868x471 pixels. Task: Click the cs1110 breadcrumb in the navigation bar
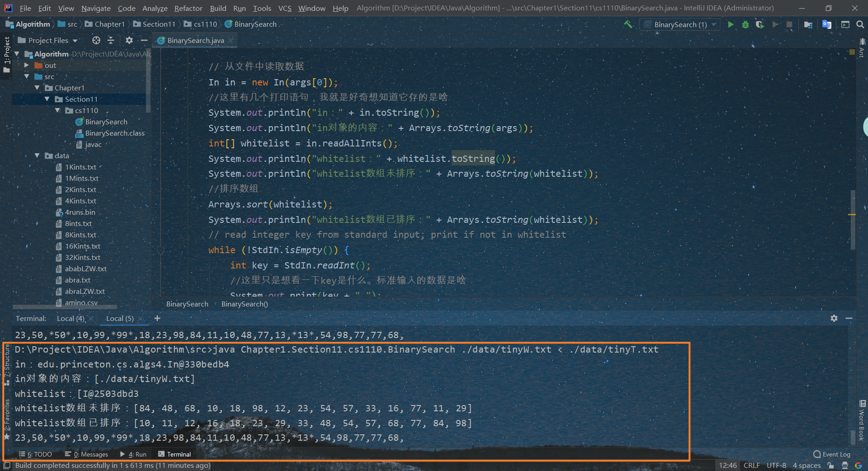[x=201, y=24]
